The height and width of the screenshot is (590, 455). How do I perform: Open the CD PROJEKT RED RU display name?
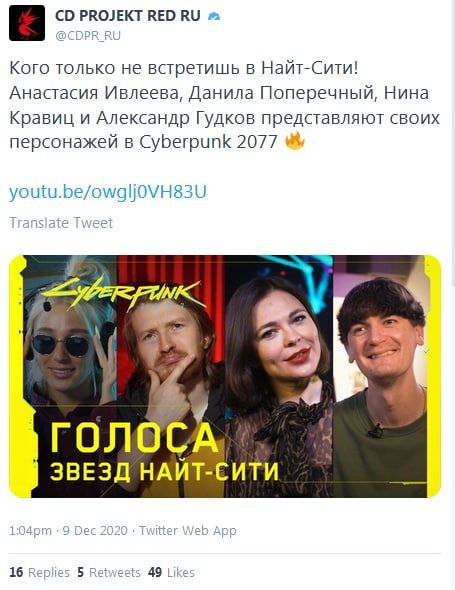coord(128,16)
